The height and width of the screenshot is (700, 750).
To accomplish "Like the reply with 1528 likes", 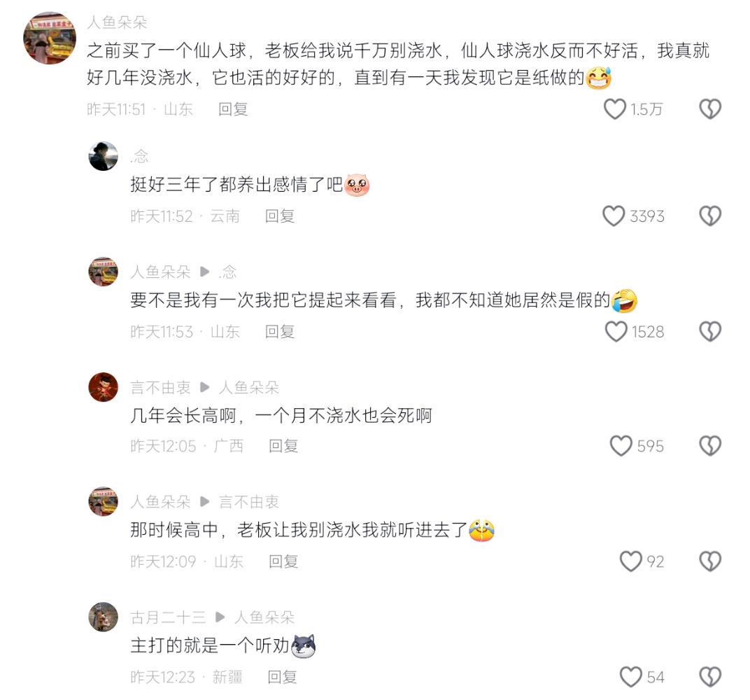I will point(616,332).
